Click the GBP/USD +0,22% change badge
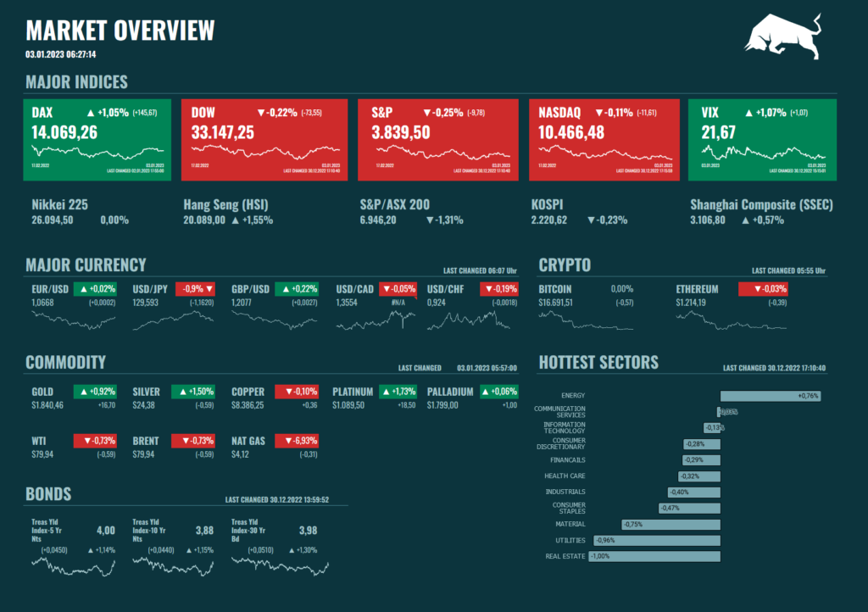 [297, 289]
